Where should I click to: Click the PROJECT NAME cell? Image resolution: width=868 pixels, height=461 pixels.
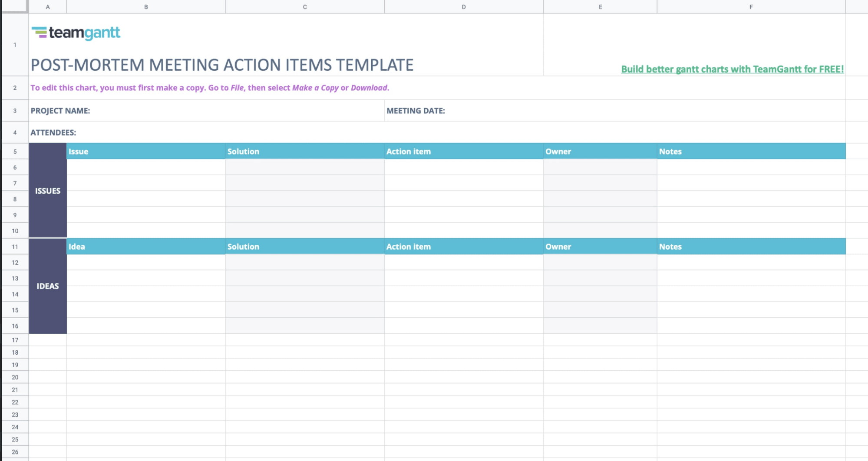pyautogui.click(x=60, y=111)
